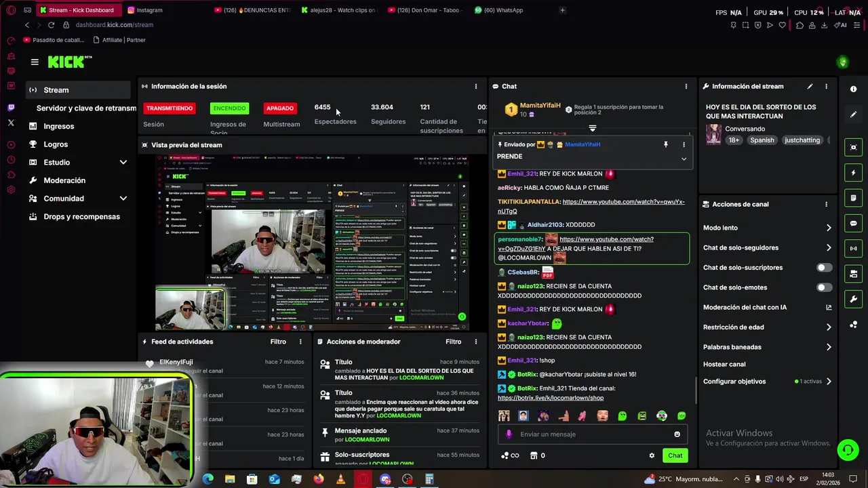
Task: Open Filtro in Feed de actividades
Action: pos(278,342)
